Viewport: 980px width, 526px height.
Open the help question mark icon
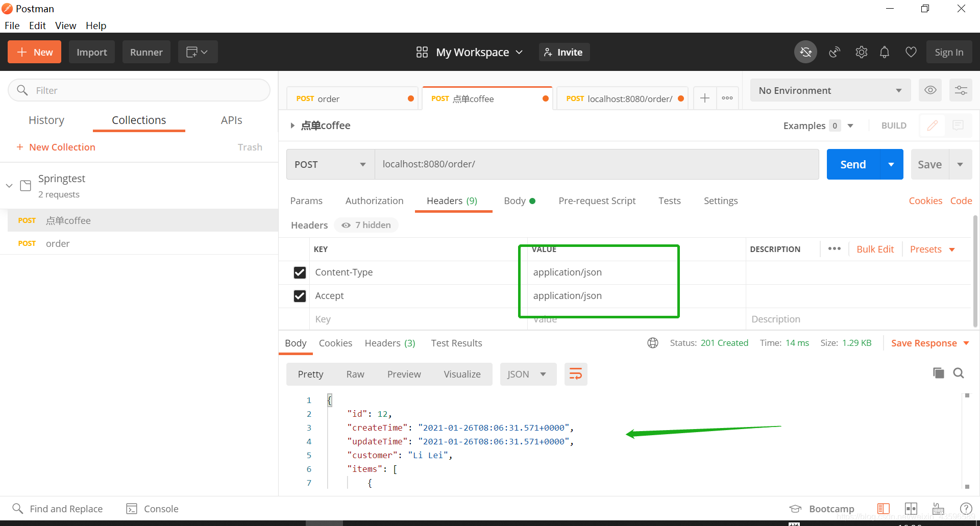tap(966, 509)
